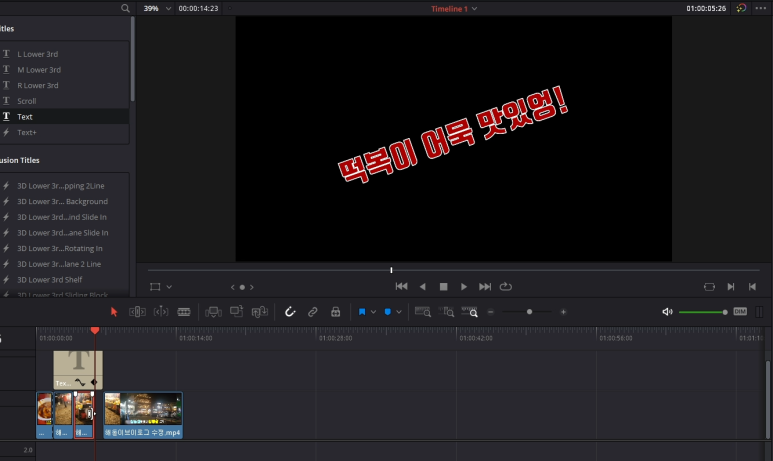Go to next keyframe arrow
The width and height of the screenshot is (773, 461).
coord(252,287)
